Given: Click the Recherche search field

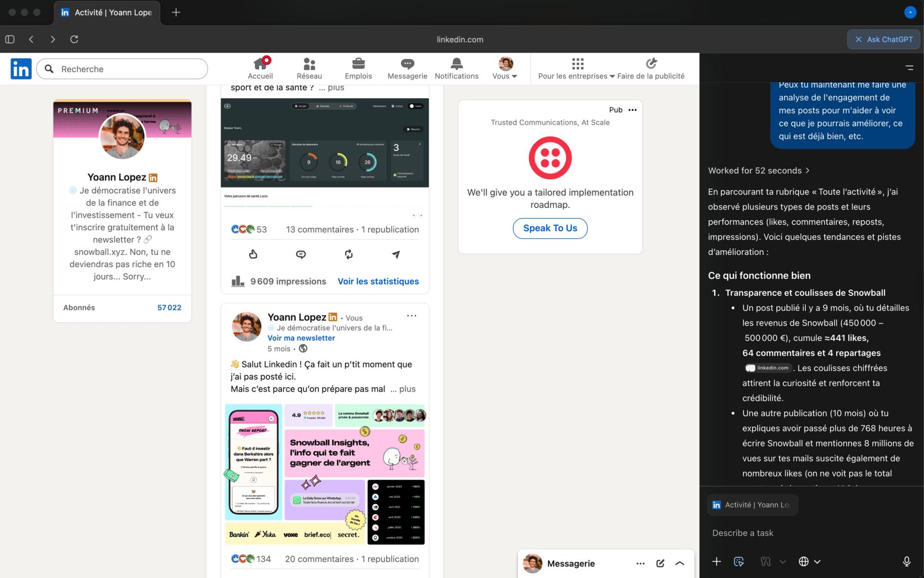Looking at the screenshot, I should pos(122,69).
